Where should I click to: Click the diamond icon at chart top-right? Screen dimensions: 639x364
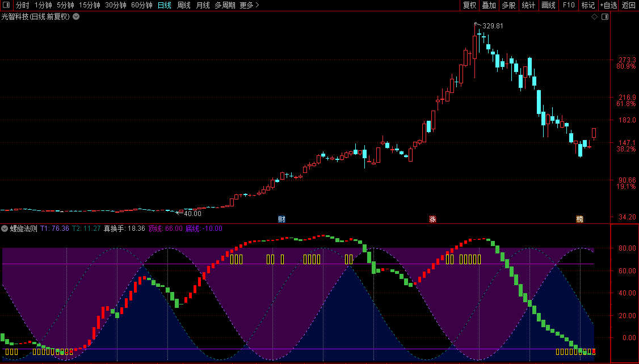pyautogui.click(x=594, y=16)
